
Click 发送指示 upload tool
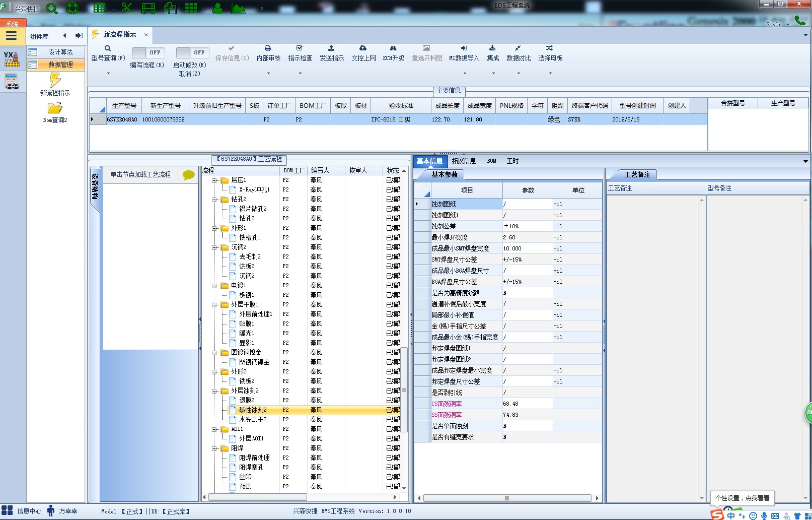[x=332, y=53]
